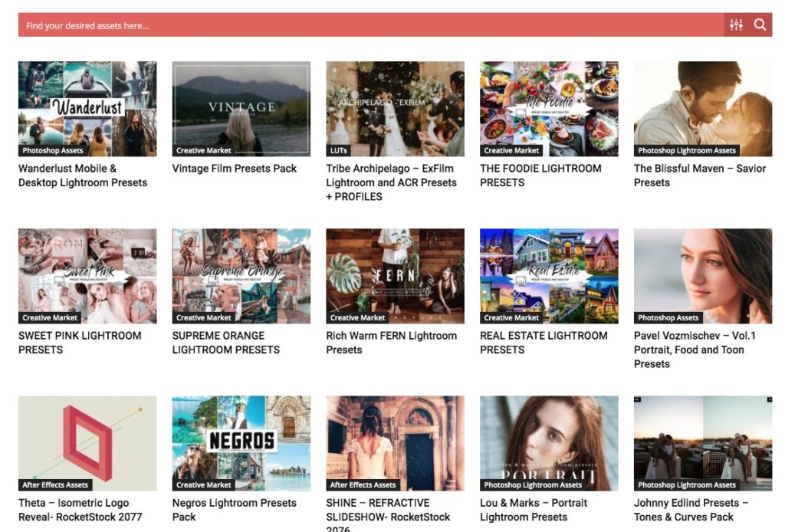The image size is (785, 532).
Task: Open SUPREME ORANGE LIGHTROOM PRESETS link
Action: (x=225, y=343)
